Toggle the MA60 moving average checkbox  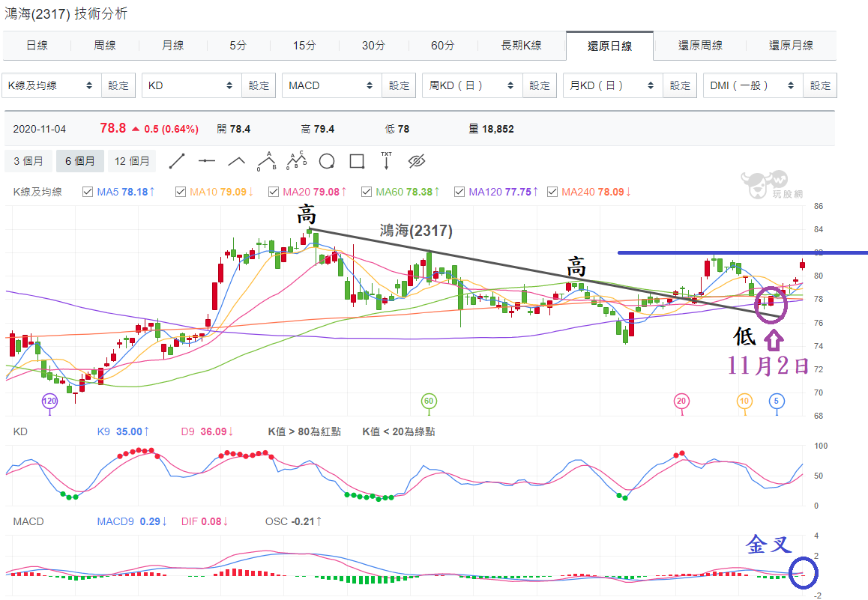coord(367,192)
